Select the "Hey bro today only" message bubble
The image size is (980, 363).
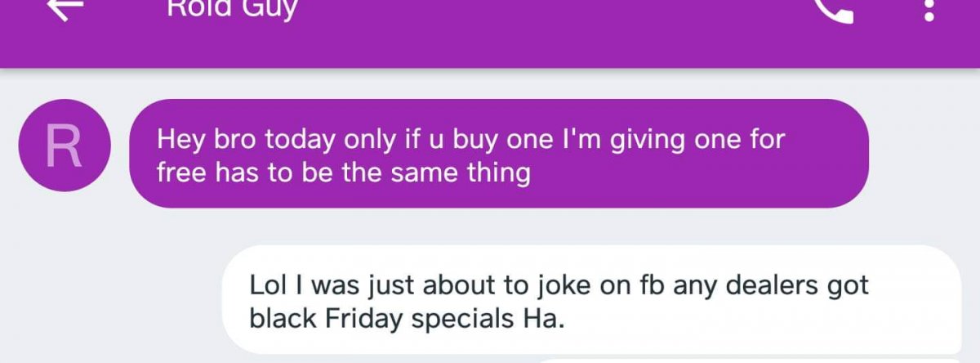pyautogui.click(x=498, y=154)
